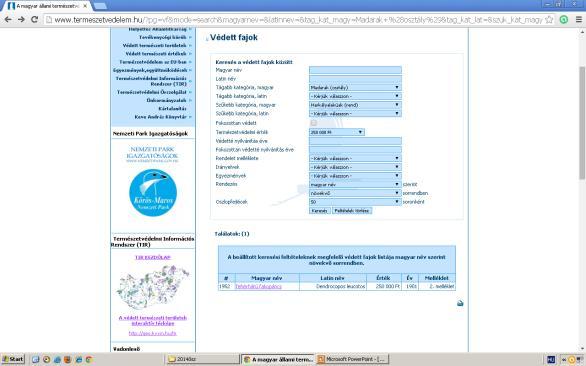Click the Feltételek törlése button

(x=352, y=211)
